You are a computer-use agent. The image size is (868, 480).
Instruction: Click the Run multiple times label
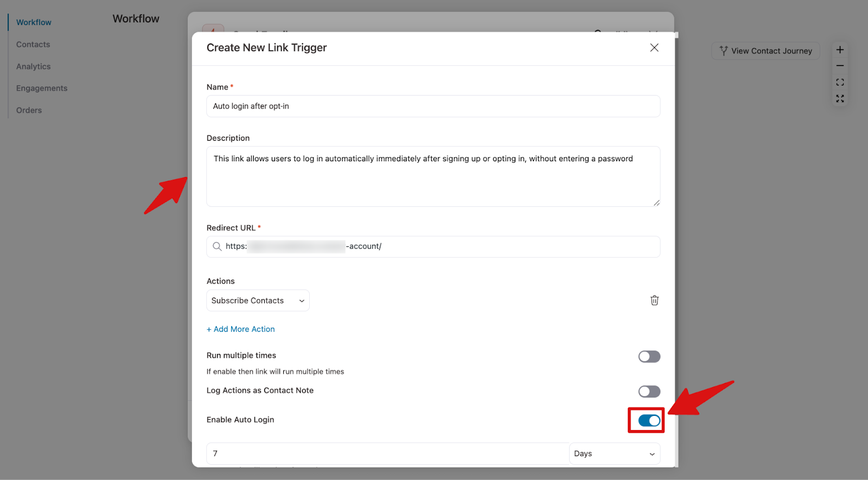click(x=241, y=355)
